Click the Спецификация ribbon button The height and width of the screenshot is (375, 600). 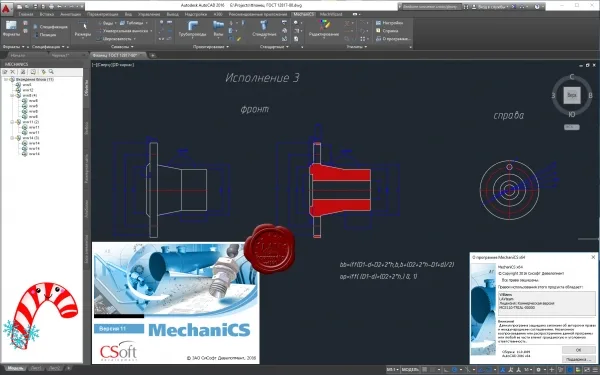[x=50, y=27]
